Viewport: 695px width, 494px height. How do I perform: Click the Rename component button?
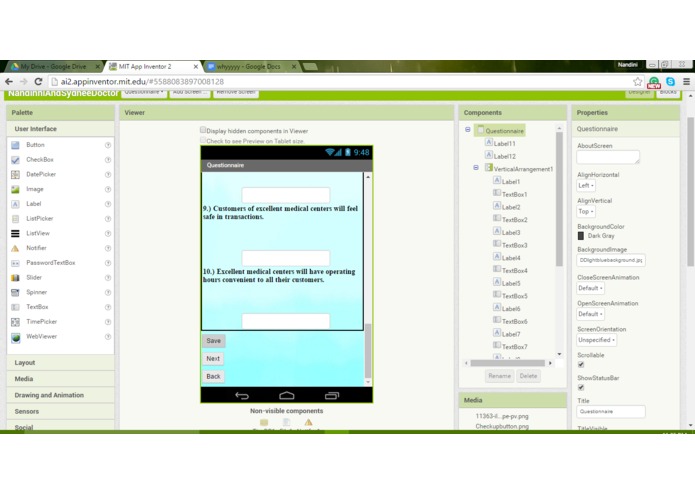pyautogui.click(x=500, y=376)
